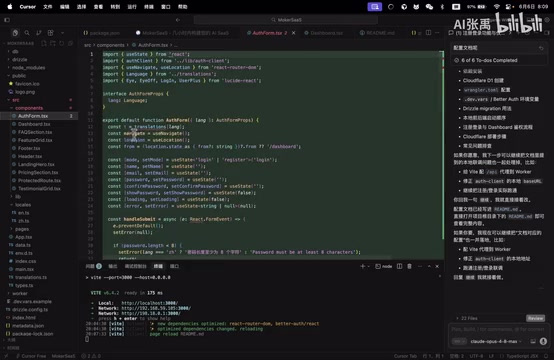The width and height of the screenshot is (554, 360).
Task: Split the terminal pane
Action: (x=399, y=266)
